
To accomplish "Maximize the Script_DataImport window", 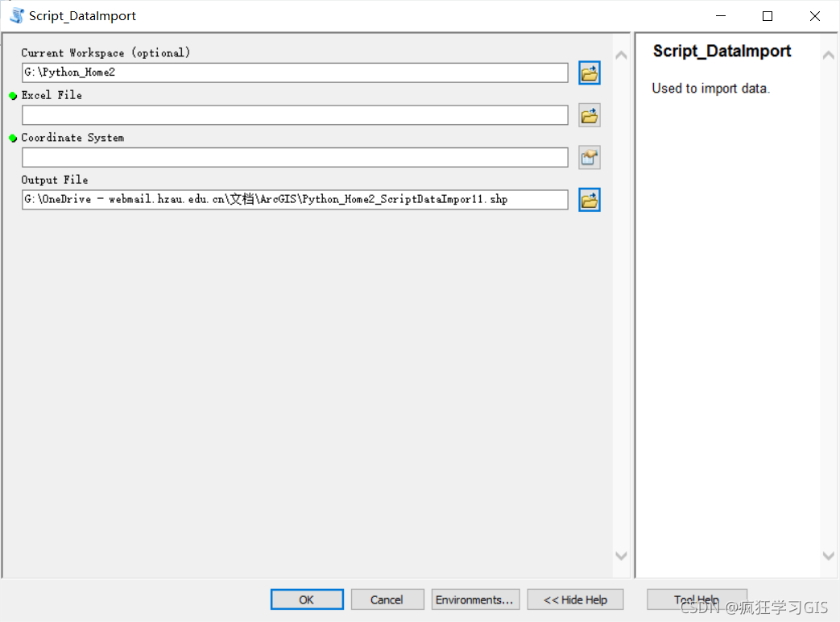I will coord(768,16).
